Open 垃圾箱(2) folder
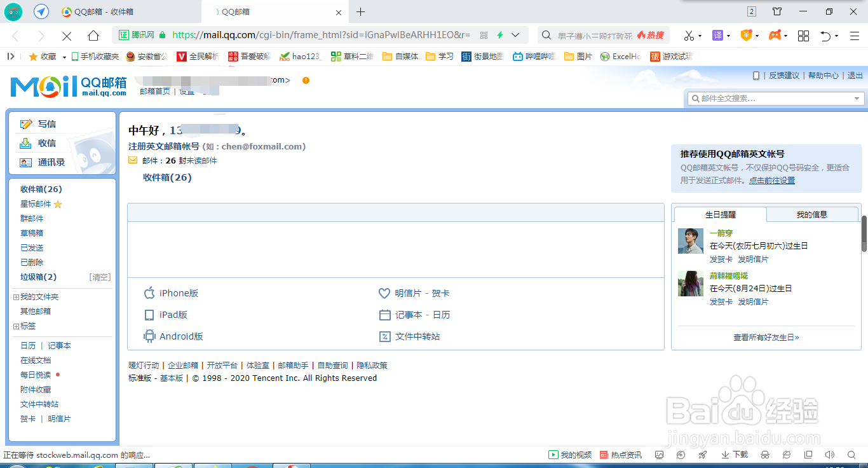The height and width of the screenshot is (468, 868). coord(39,277)
